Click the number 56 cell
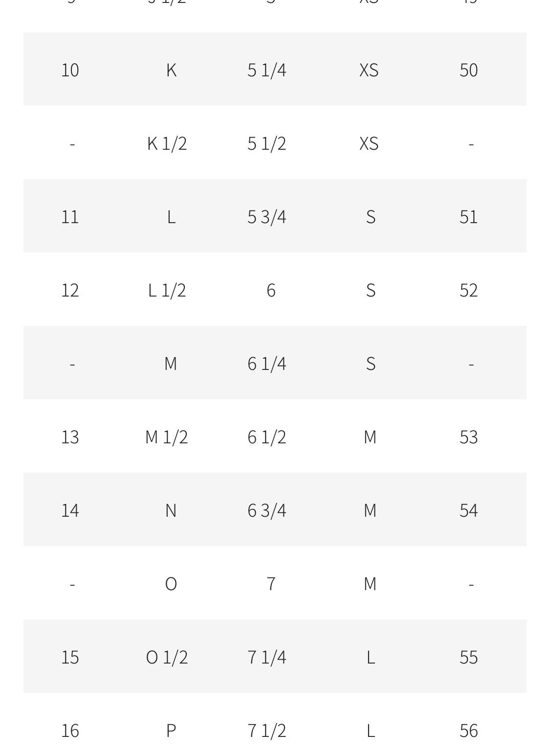This screenshot has height=756, width=550. click(468, 731)
